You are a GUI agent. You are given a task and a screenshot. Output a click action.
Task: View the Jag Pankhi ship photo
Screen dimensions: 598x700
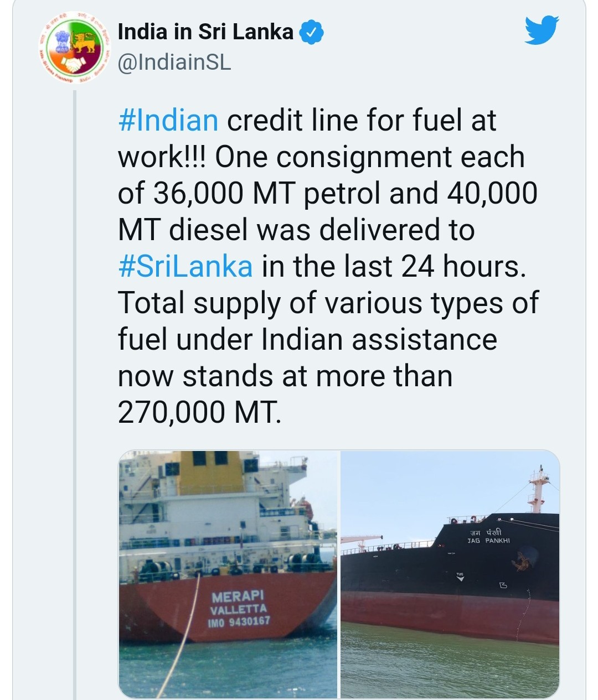coord(450,574)
